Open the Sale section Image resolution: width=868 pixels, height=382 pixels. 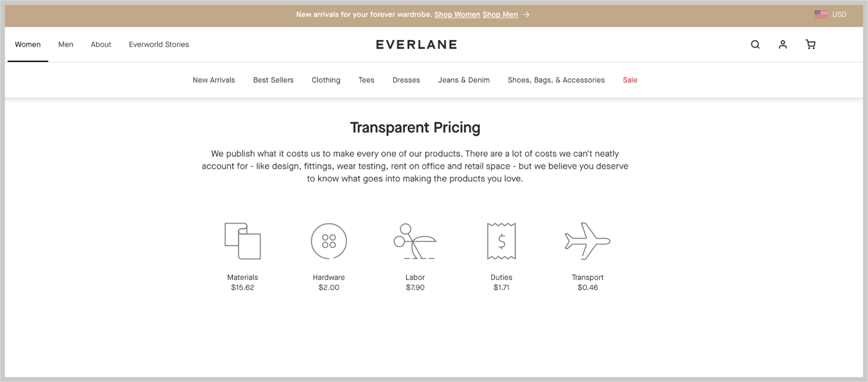630,80
